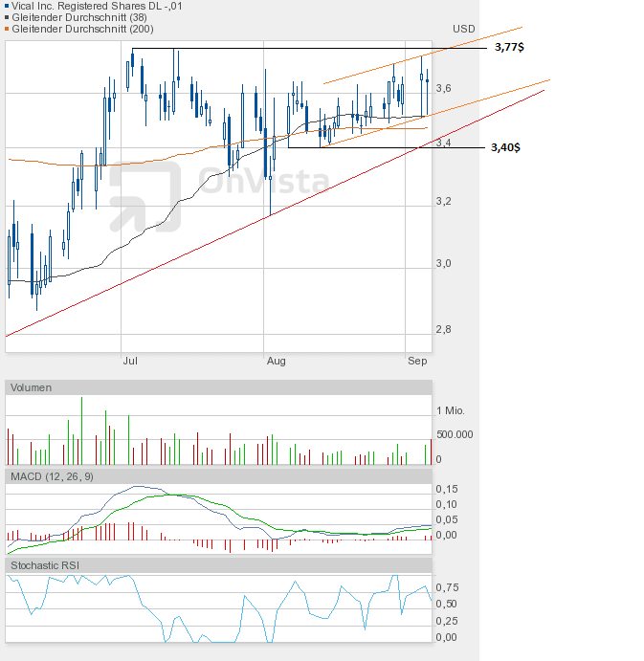Click the orange 200-day moving average legend swatch

tap(9, 29)
